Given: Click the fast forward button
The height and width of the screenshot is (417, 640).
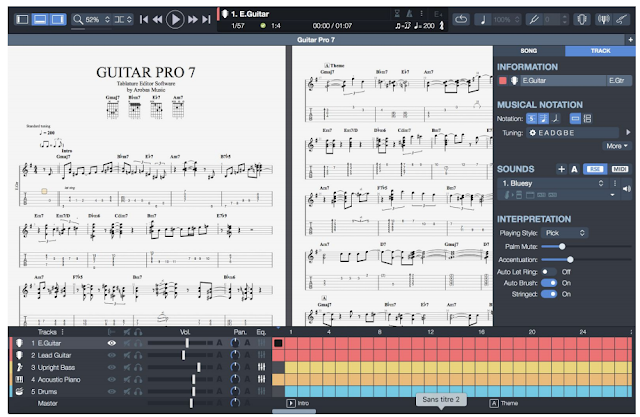Looking at the screenshot, I should 193,19.
